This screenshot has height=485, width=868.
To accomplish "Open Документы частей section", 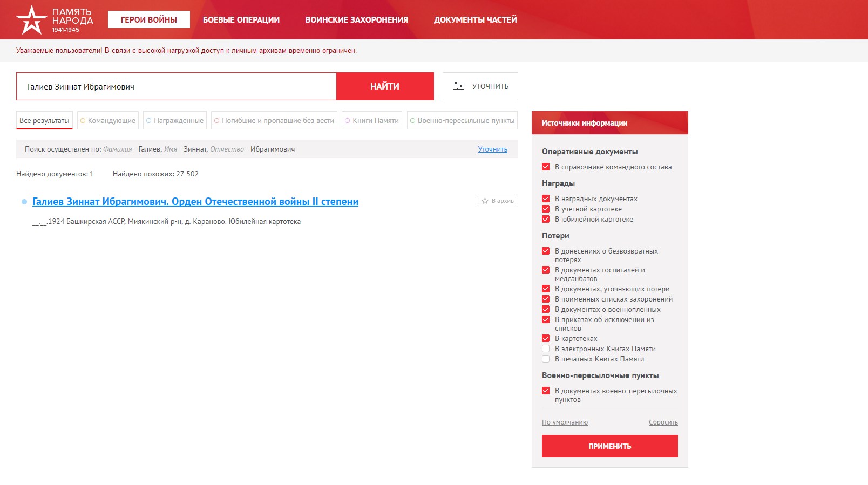I will tap(476, 20).
